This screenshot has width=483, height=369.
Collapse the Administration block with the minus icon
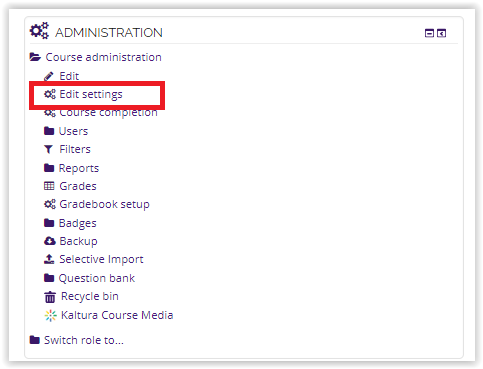coord(429,33)
